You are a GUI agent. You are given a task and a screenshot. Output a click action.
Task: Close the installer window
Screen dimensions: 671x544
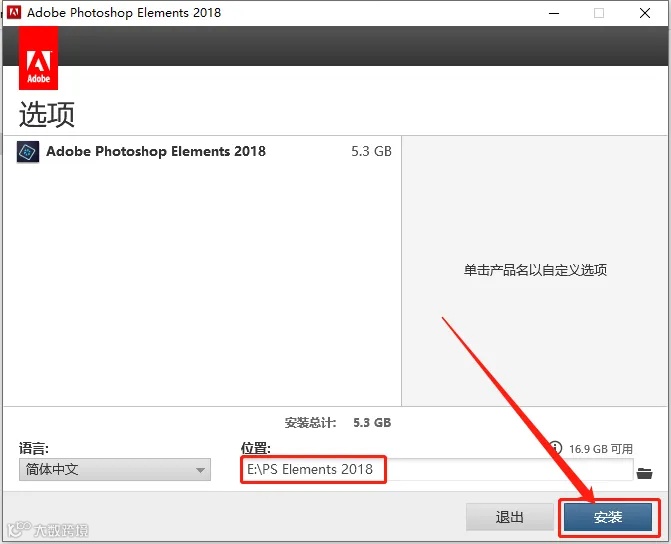pyautogui.click(x=644, y=13)
